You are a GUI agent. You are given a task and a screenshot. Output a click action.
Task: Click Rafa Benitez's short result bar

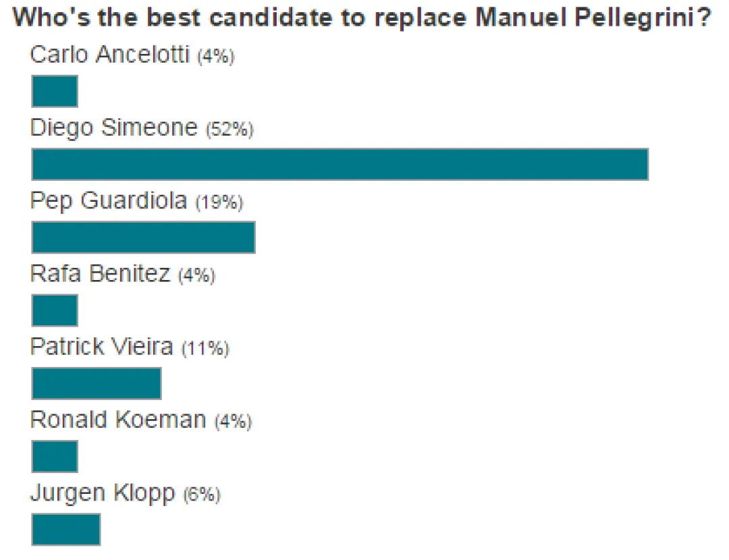coord(55,310)
